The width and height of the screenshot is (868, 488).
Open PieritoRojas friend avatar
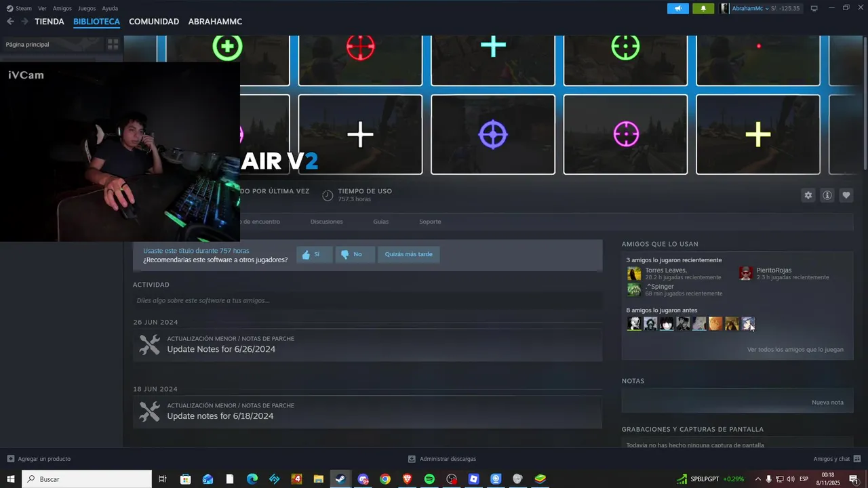tap(746, 273)
